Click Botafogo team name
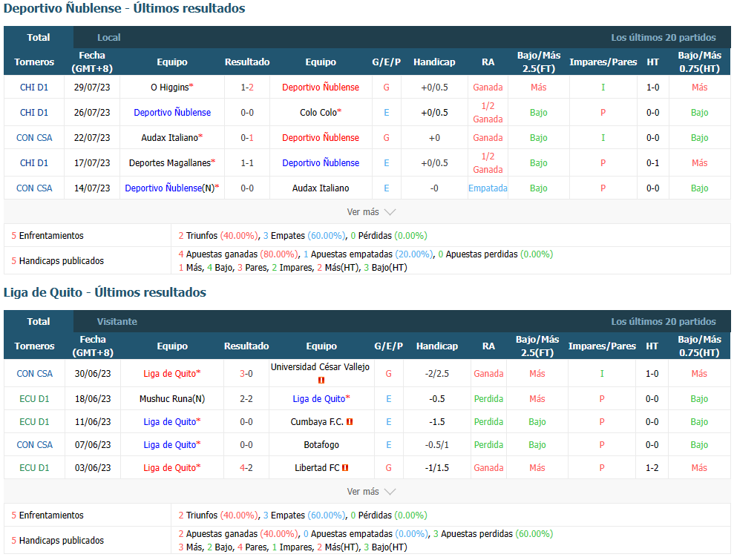This screenshot has width=737, height=560. click(x=321, y=445)
